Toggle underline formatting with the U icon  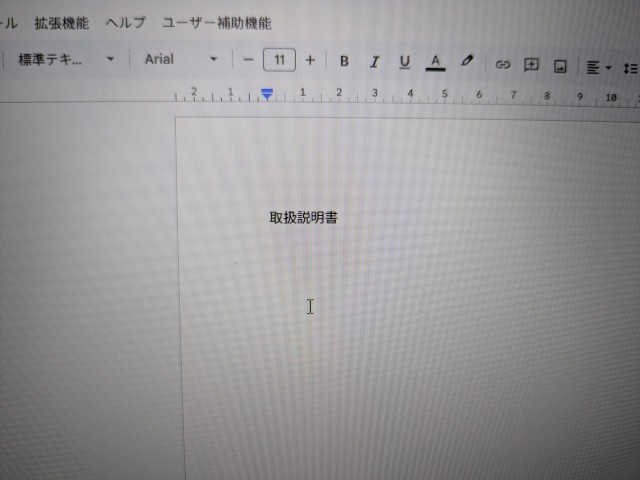pos(404,62)
